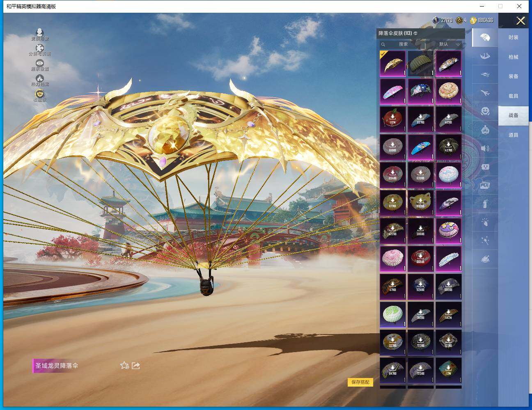Open the 热力档案 flame icon

39,78
